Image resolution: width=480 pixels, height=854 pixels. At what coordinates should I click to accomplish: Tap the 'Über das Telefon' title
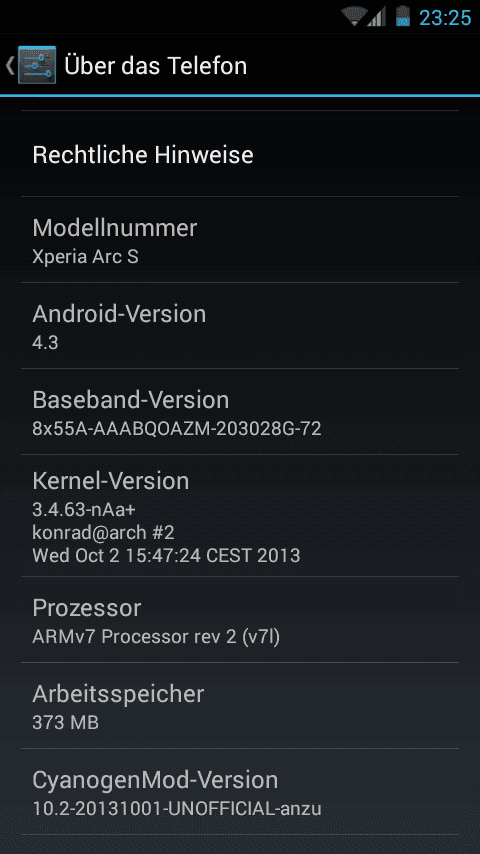click(x=156, y=66)
